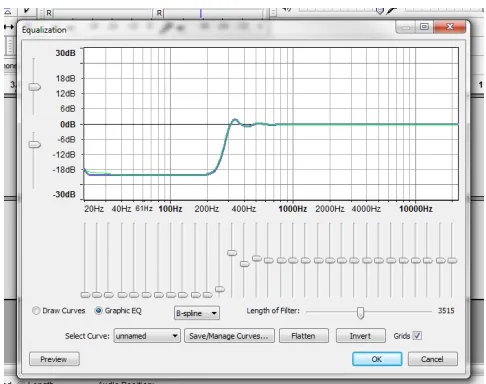
Task: Click the Invert button
Action: point(360,336)
